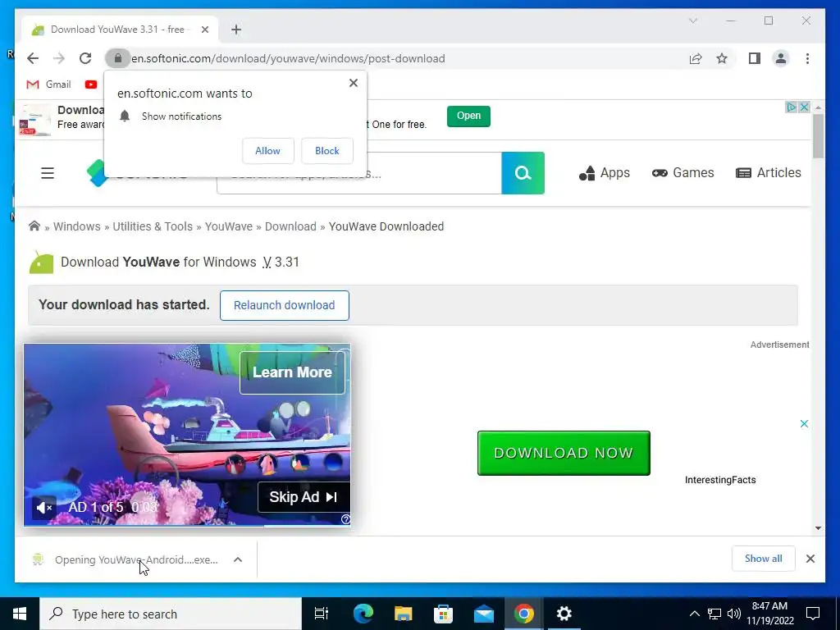Show all downloads

pos(764,559)
